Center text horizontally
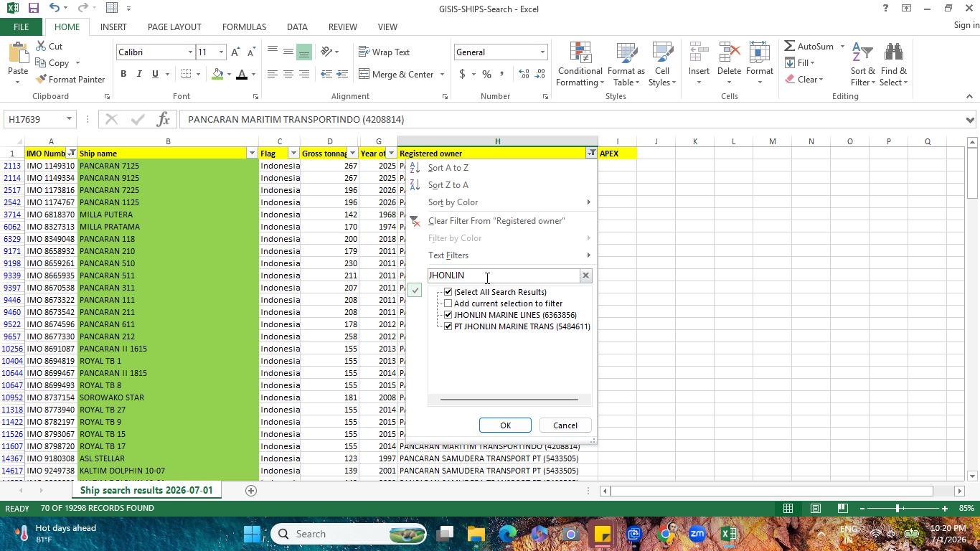980x551 pixels. [288, 74]
